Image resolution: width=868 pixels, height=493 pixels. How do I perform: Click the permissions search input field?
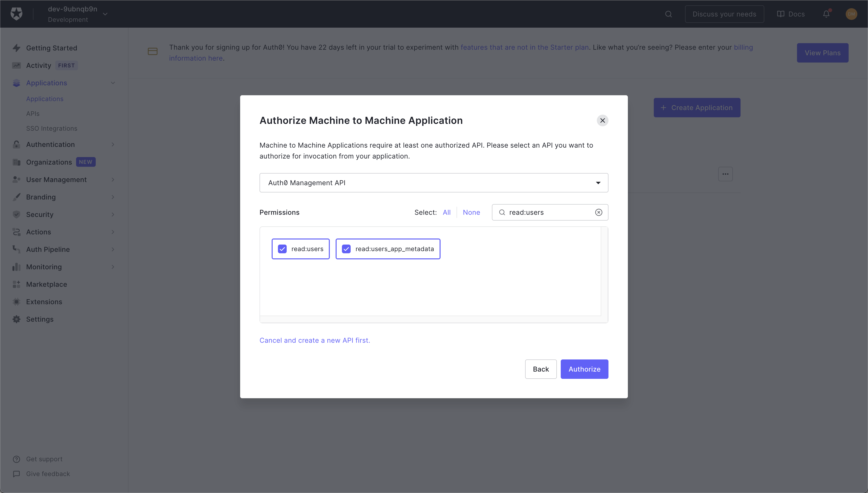click(548, 212)
